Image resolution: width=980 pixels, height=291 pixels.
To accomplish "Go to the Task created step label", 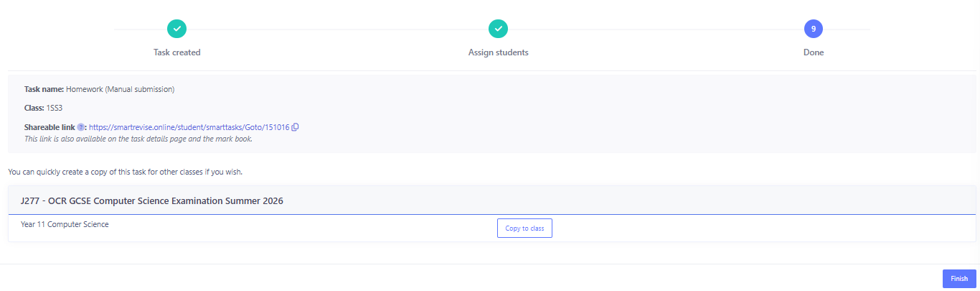I will [176, 52].
